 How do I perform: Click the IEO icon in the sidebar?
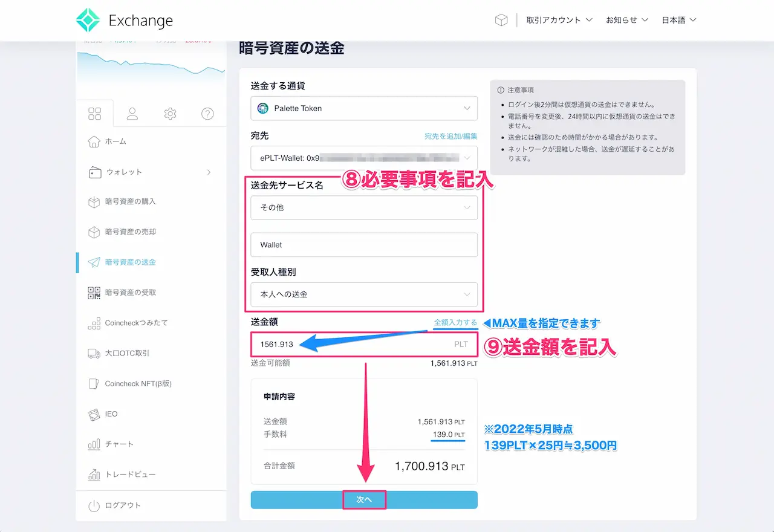[94, 414]
